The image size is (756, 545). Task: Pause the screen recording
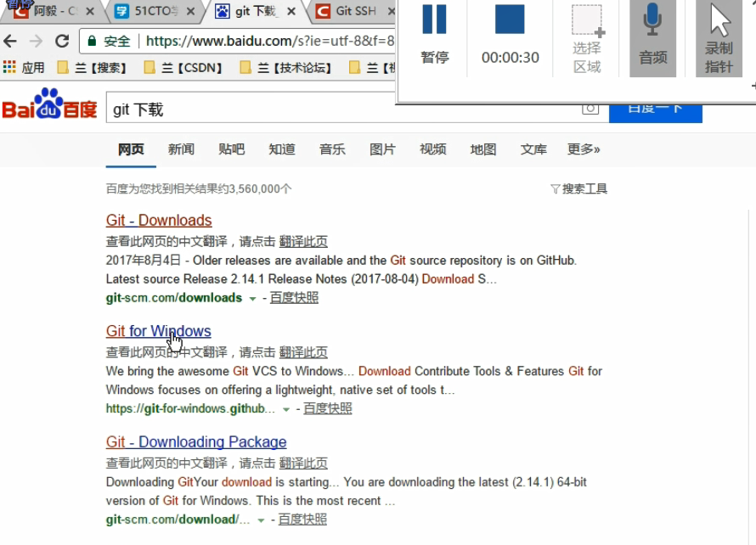434,35
